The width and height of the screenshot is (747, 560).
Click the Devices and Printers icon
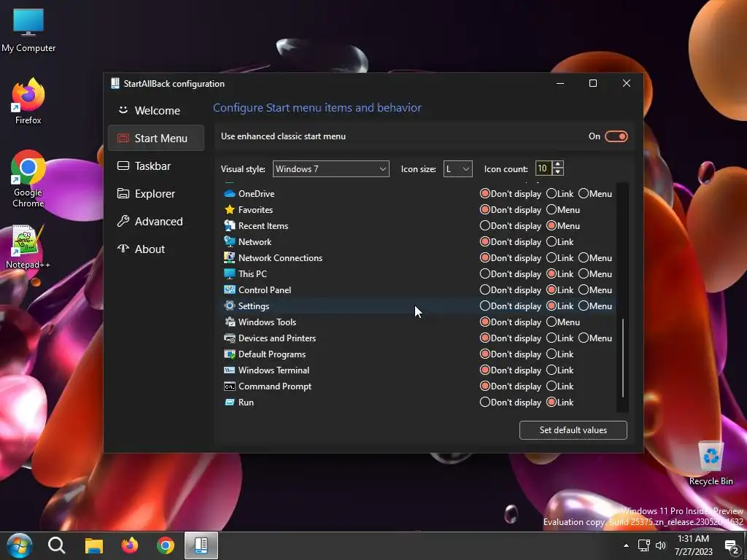[x=230, y=338]
